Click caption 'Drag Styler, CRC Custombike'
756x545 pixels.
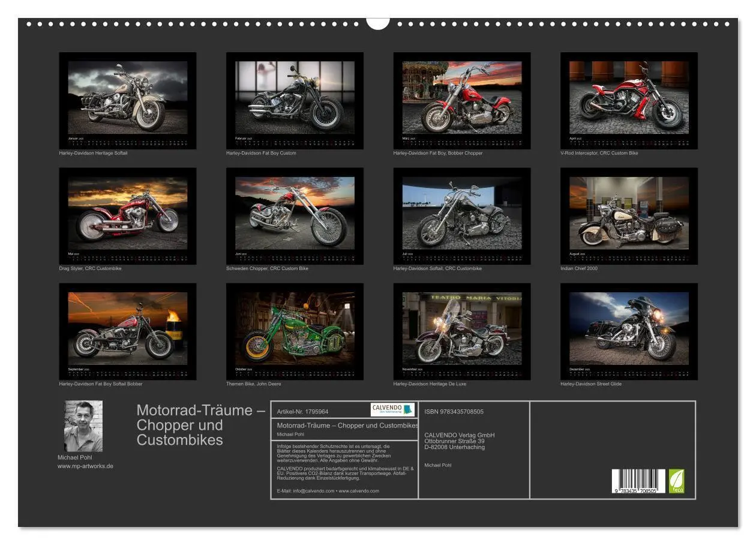(x=90, y=268)
